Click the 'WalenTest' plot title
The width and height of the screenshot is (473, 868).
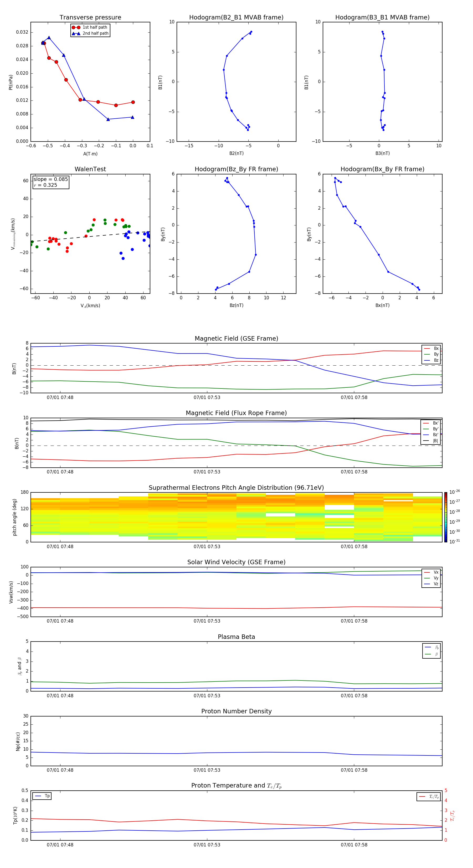[90, 169]
